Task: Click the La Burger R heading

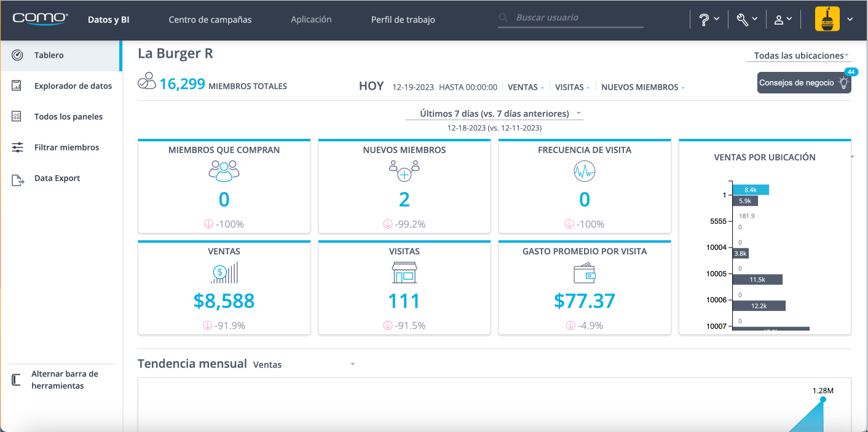Action: coord(175,53)
